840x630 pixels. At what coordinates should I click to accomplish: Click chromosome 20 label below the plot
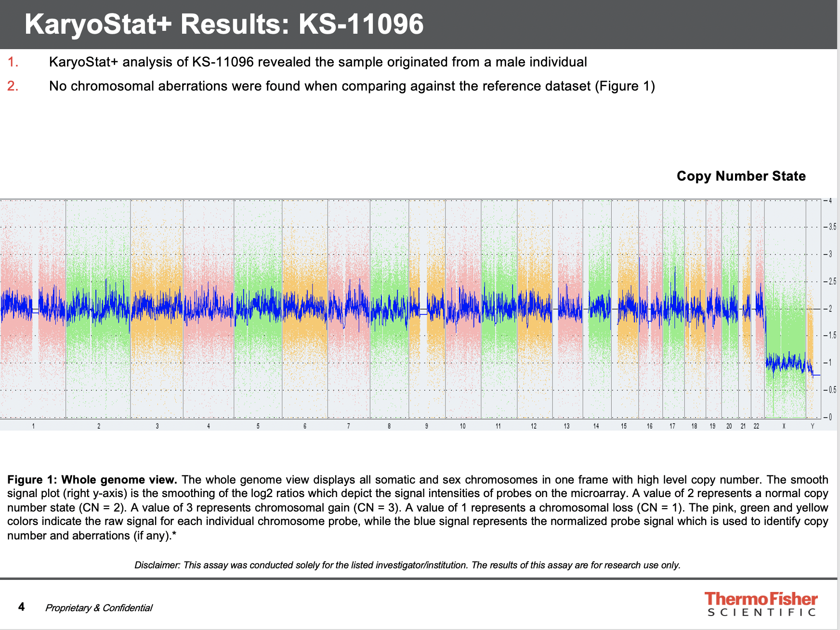tap(729, 426)
